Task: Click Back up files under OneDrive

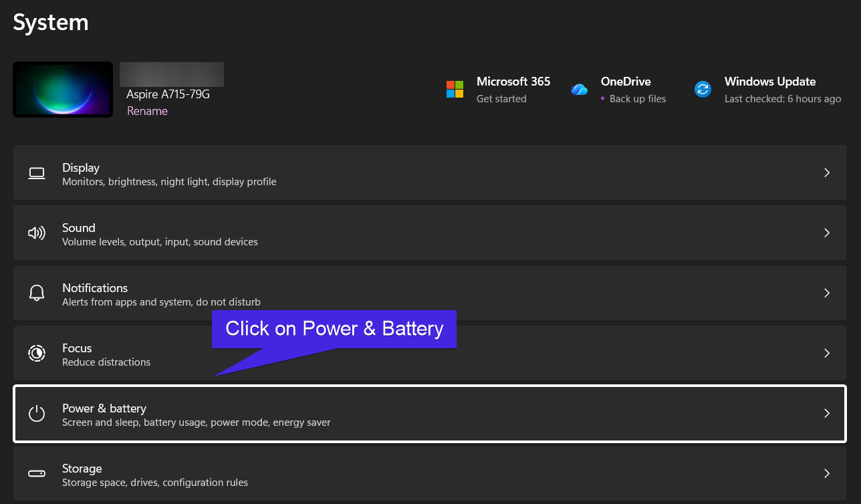Action: pyautogui.click(x=638, y=98)
